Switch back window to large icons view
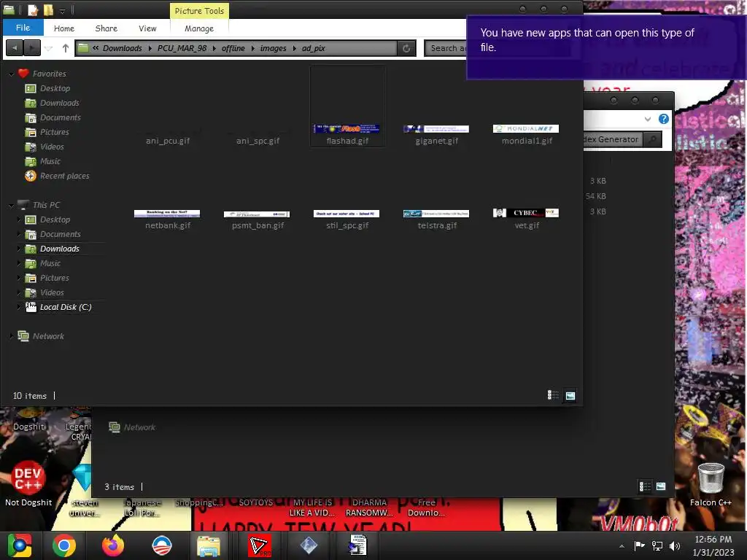 coord(661,486)
